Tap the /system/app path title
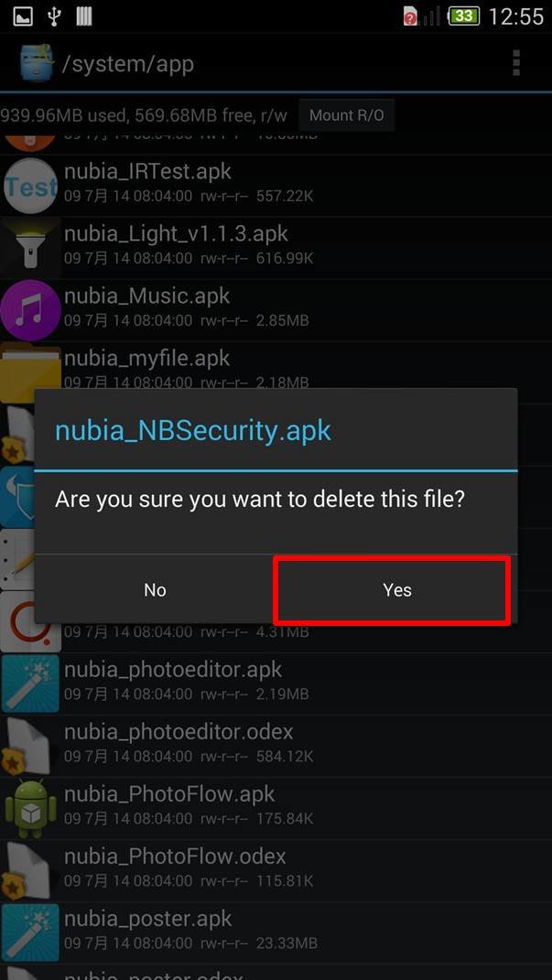552x980 pixels. click(127, 64)
